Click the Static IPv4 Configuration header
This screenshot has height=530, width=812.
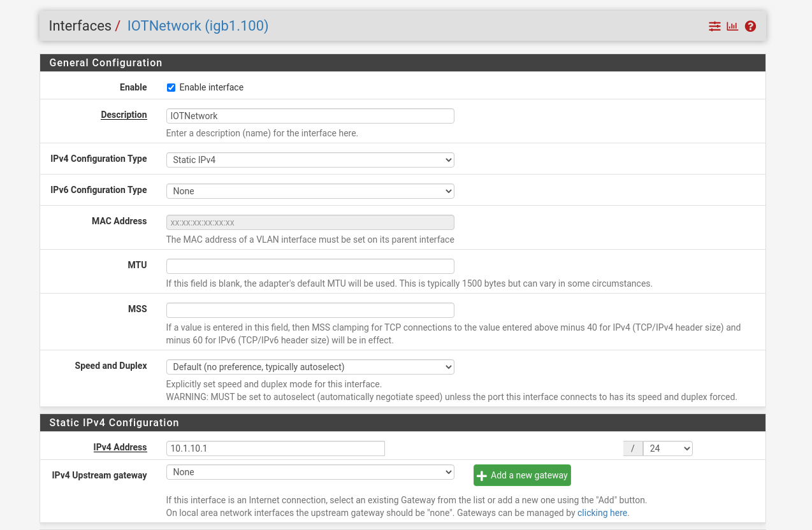click(x=113, y=422)
